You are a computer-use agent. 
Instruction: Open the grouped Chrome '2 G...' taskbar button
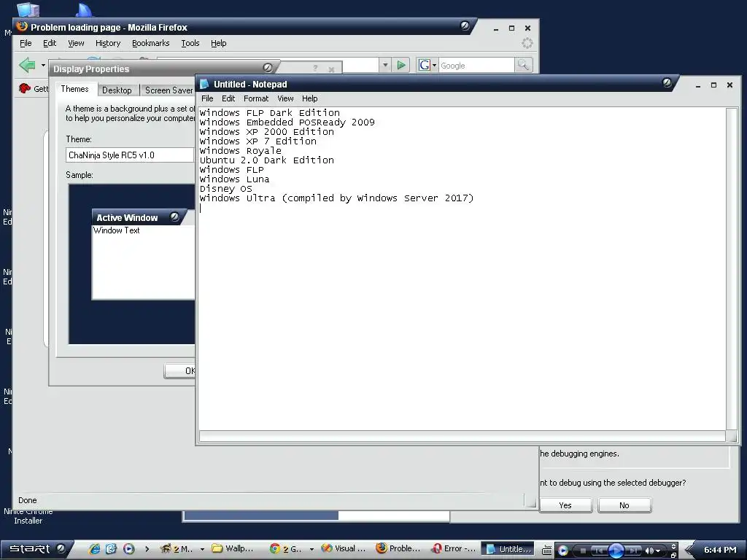tap(292, 549)
